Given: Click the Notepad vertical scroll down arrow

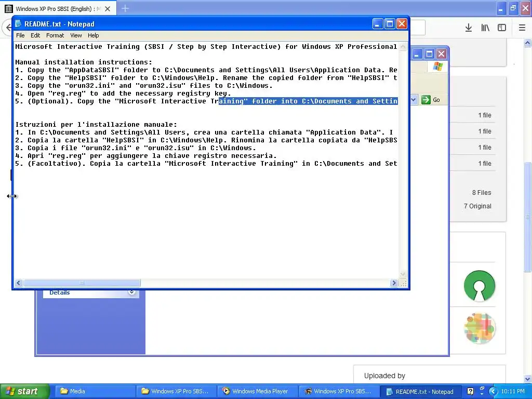Looking at the screenshot, I should (403, 274).
